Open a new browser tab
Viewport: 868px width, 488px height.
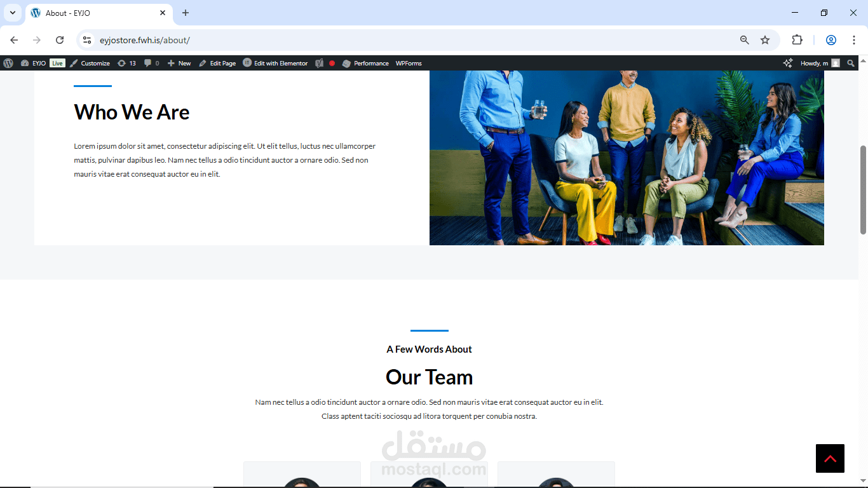(186, 13)
